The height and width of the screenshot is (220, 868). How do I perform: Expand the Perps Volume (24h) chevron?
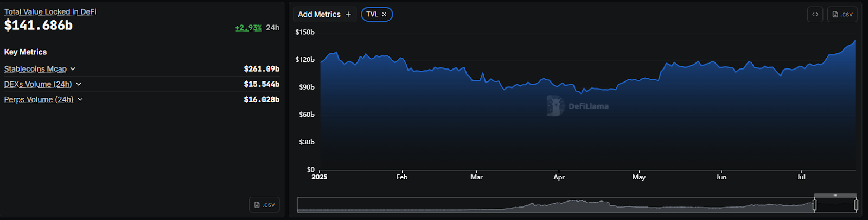(x=80, y=99)
